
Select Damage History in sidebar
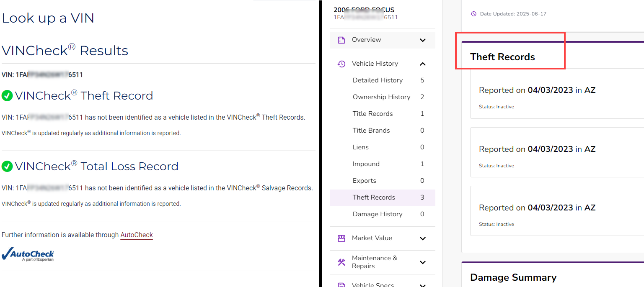click(x=383, y=214)
